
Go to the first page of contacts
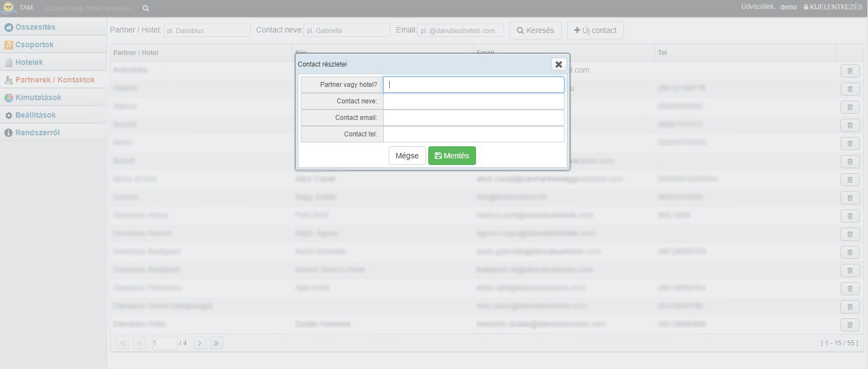pyautogui.click(x=123, y=343)
